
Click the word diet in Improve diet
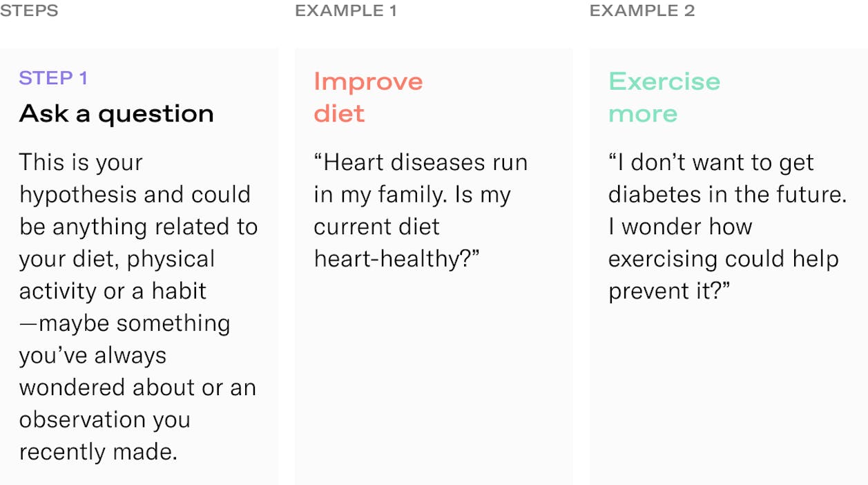click(339, 114)
